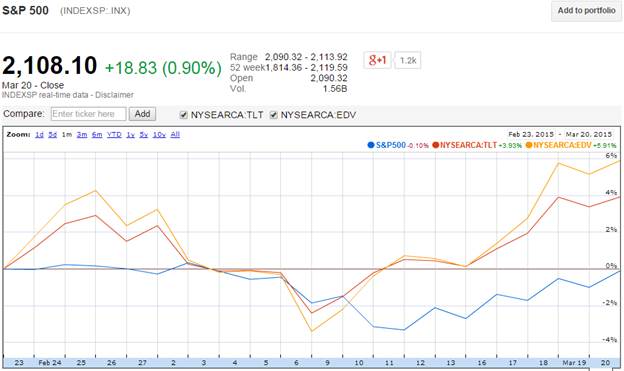Click the Add to portfolio button
The image size is (624, 371).
586,11
